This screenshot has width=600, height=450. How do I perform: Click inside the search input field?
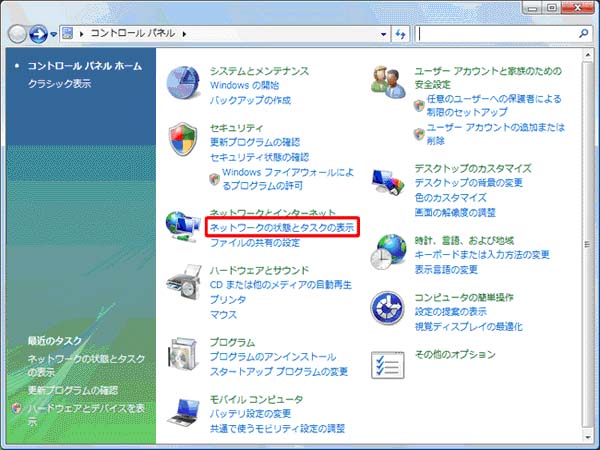click(x=497, y=34)
